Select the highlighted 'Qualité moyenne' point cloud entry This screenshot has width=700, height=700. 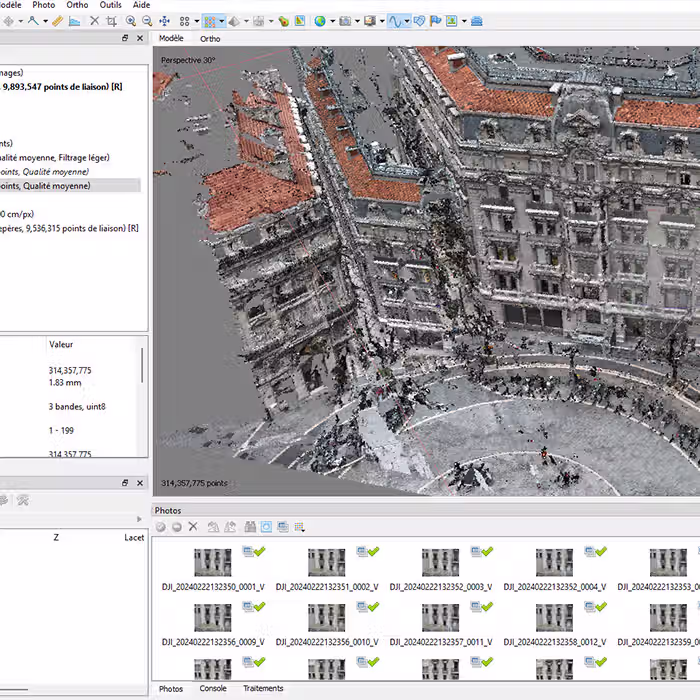click(60, 185)
